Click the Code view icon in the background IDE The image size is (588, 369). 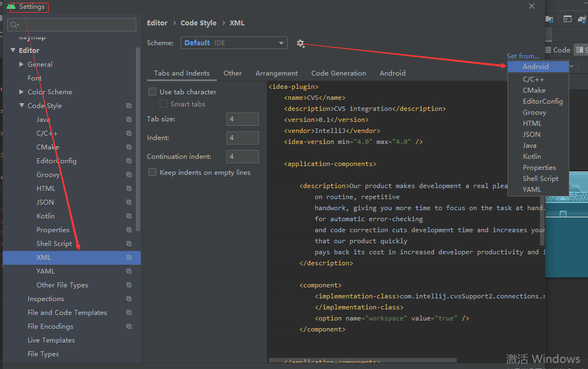(548, 50)
